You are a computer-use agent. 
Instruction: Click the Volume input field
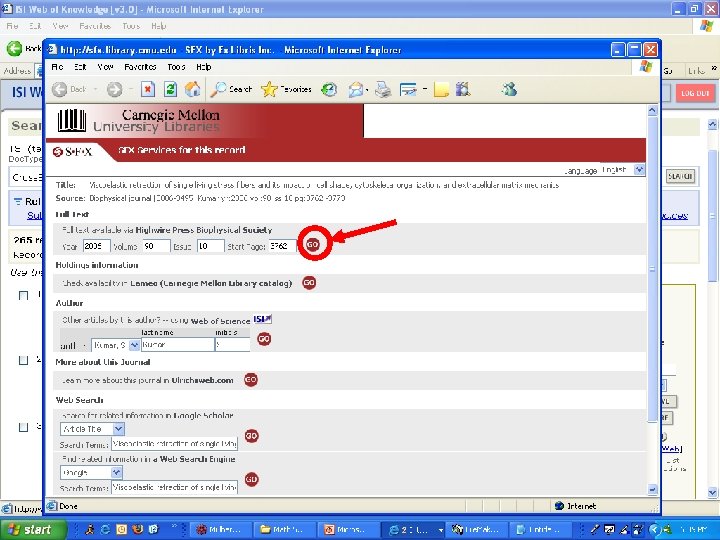(x=156, y=246)
